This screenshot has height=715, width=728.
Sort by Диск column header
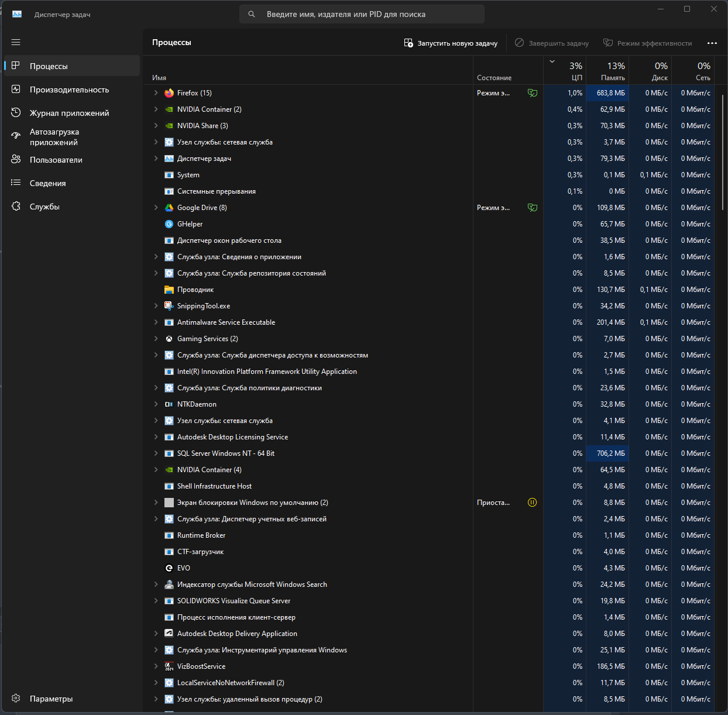coord(650,70)
